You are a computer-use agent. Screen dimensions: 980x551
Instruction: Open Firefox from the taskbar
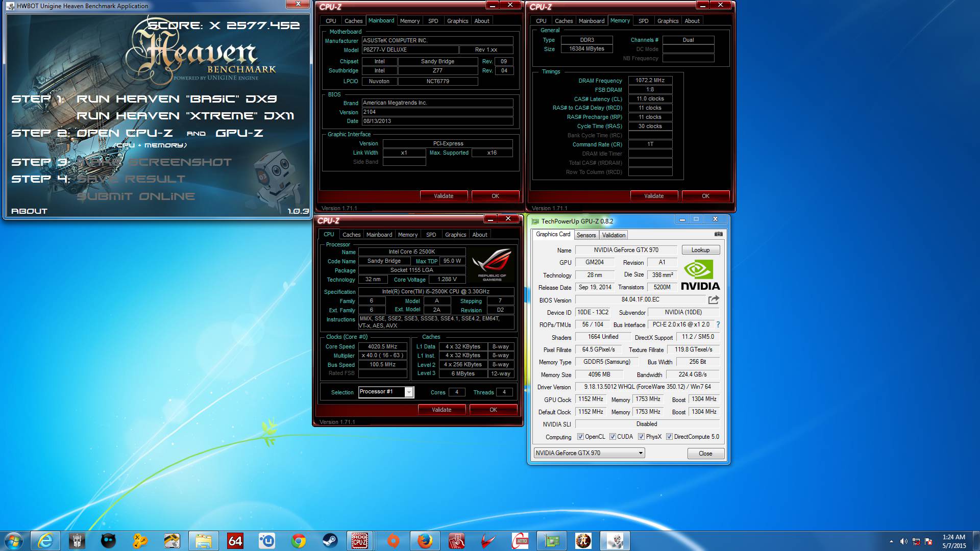click(425, 540)
